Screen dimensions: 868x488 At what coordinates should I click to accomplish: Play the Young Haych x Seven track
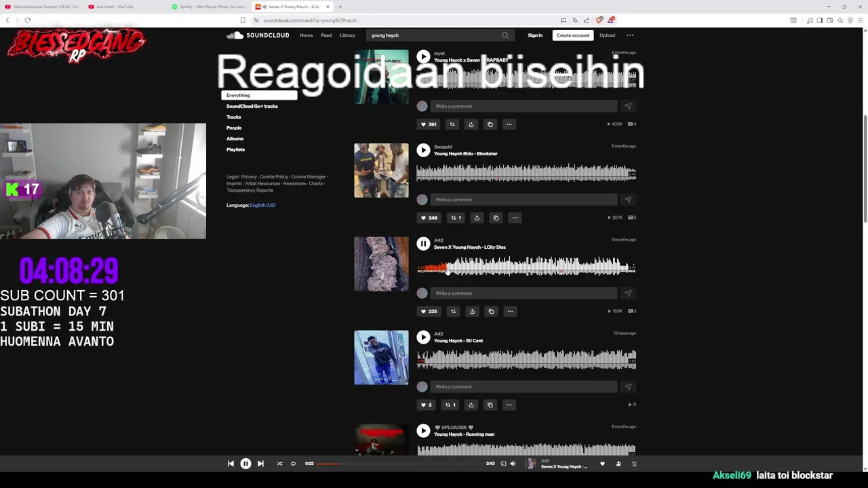pos(423,58)
